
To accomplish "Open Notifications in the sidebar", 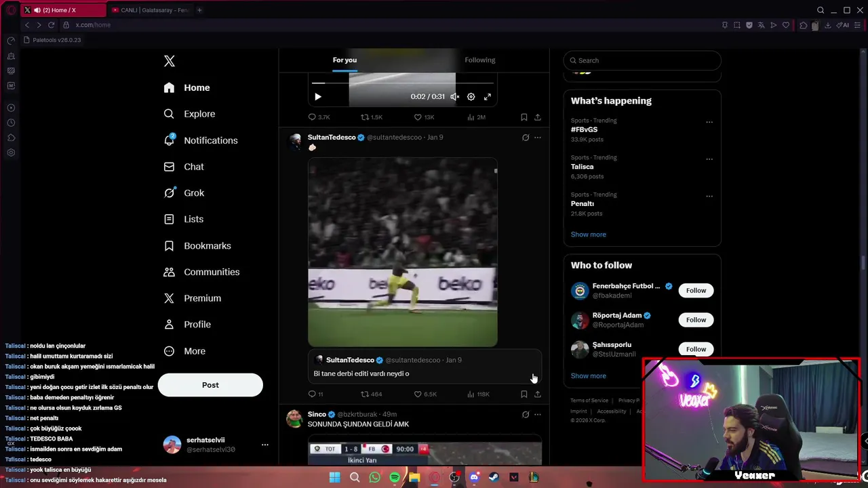I will [201, 140].
